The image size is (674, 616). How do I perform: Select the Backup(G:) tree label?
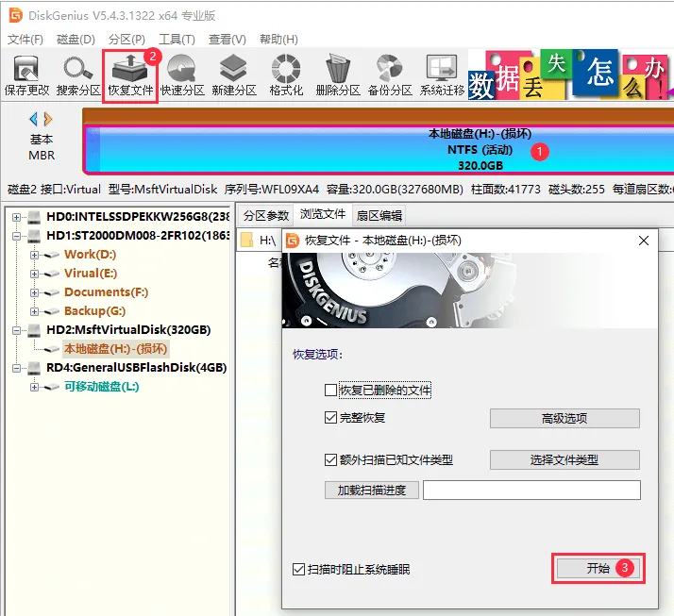[x=95, y=311]
